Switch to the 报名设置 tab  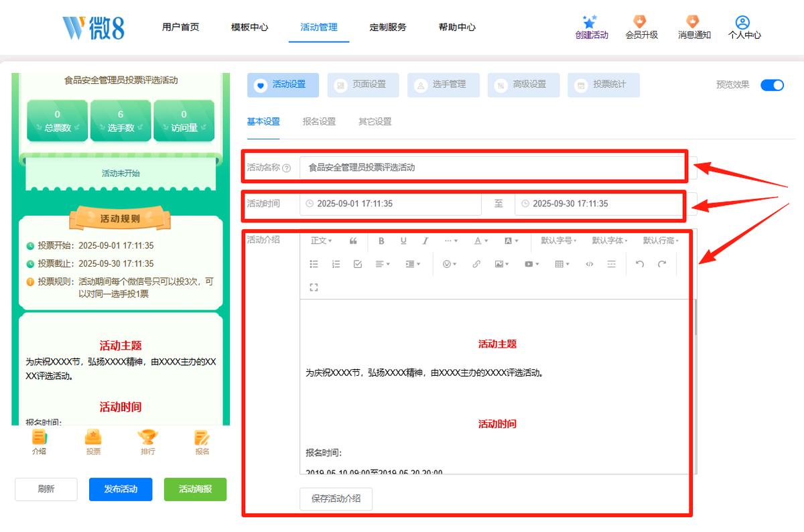click(x=319, y=122)
